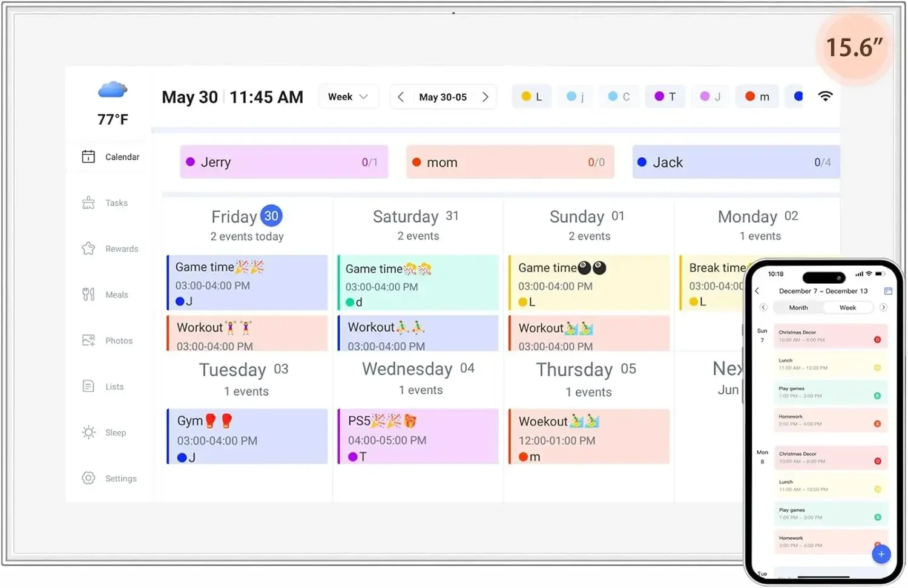This screenshot has height=588, width=908.
Task: Toggle the red m member filter
Action: pos(757,97)
